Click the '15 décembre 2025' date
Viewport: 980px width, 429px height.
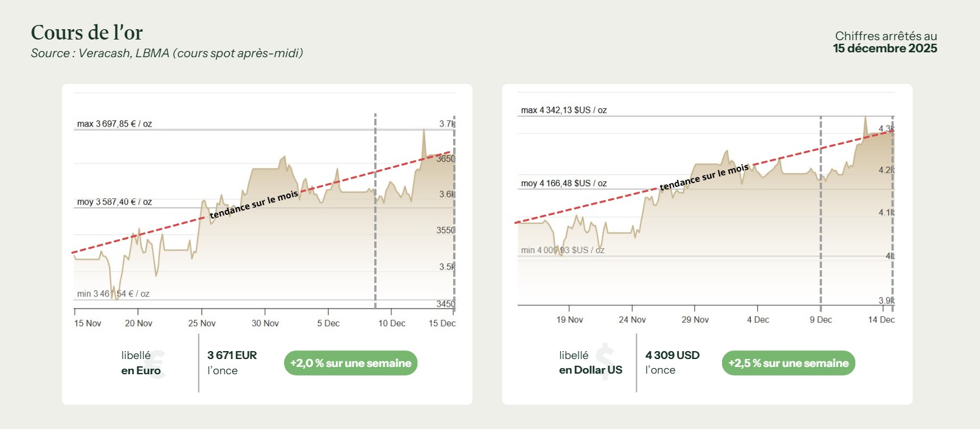coord(885,49)
